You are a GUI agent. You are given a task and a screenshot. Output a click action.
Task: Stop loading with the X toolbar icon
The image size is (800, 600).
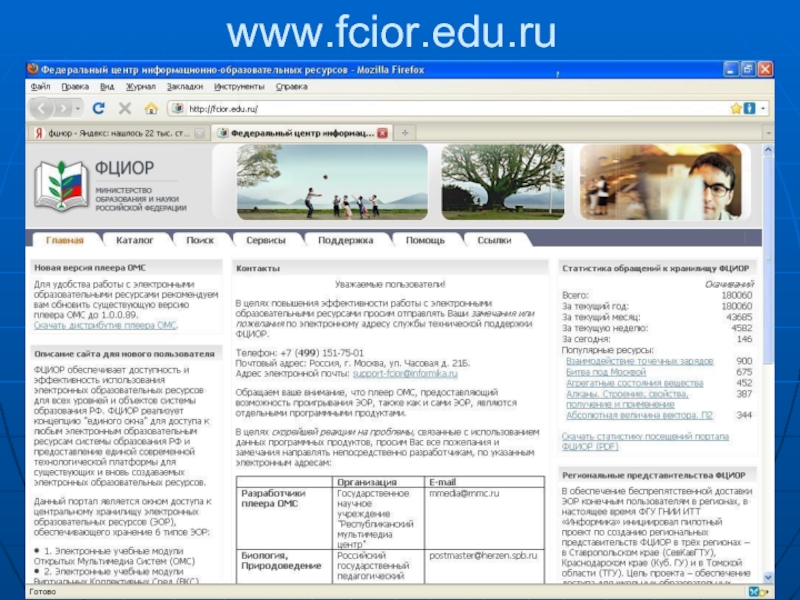124,108
